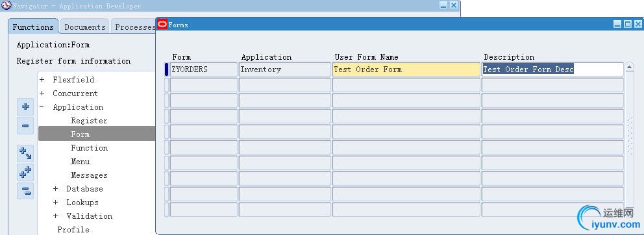This screenshot has height=235, width=644.
Task: Select the highlighted Form tree item
Action: pyautogui.click(x=97, y=134)
